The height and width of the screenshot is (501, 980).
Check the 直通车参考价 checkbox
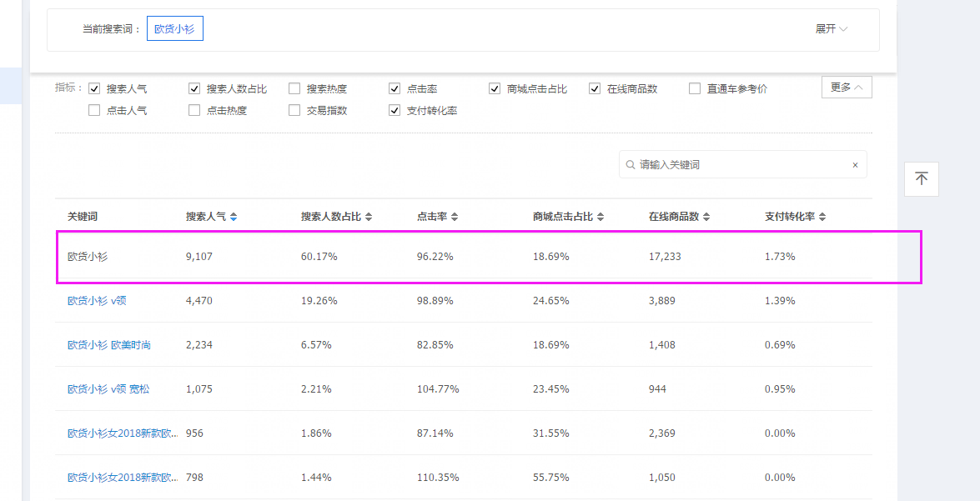click(x=695, y=88)
